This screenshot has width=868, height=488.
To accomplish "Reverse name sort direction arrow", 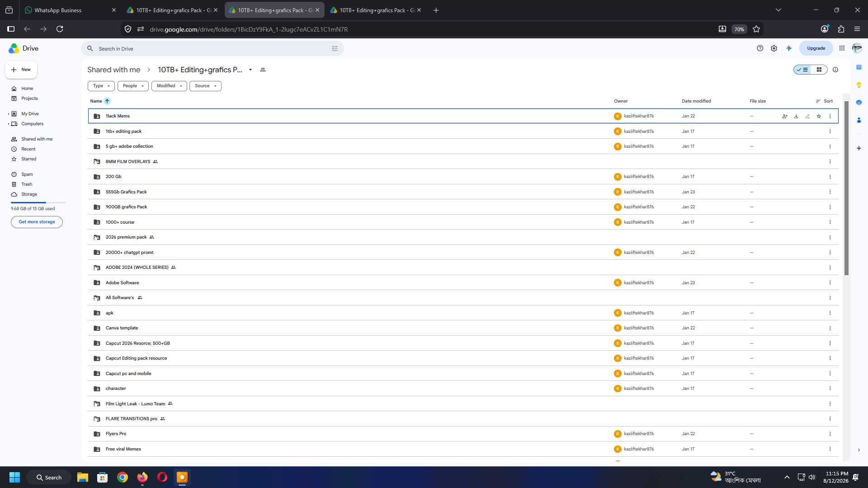I will tap(107, 101).
